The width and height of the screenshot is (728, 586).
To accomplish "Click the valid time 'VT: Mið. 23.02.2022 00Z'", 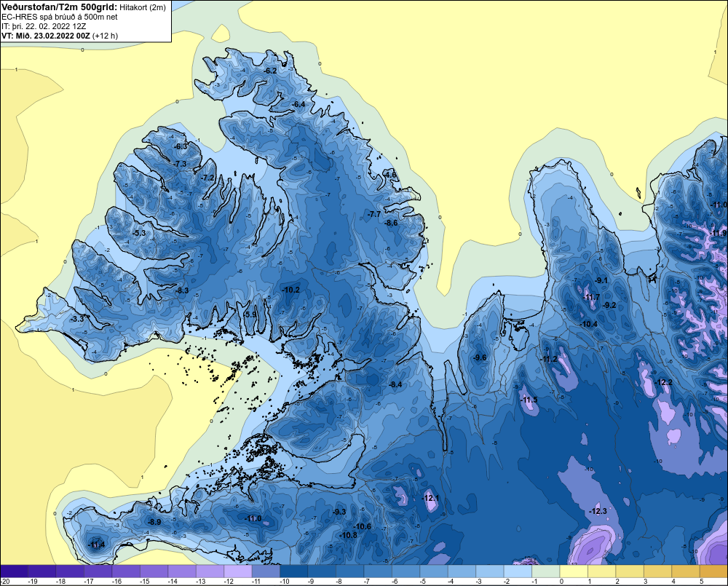I will tap(45, 36).
